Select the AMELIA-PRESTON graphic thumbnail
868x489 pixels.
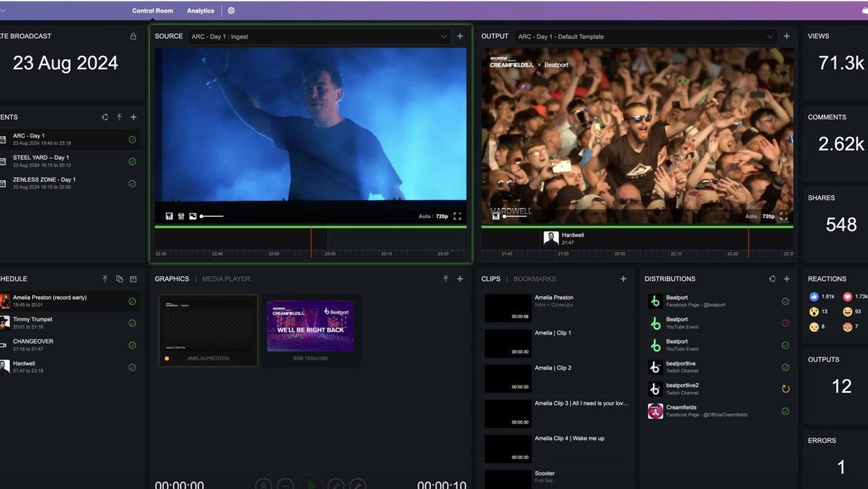208,331
